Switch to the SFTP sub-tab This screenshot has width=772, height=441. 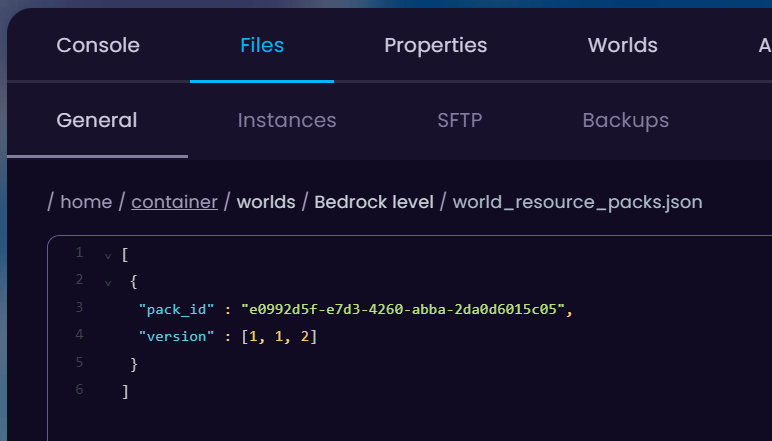459,120
